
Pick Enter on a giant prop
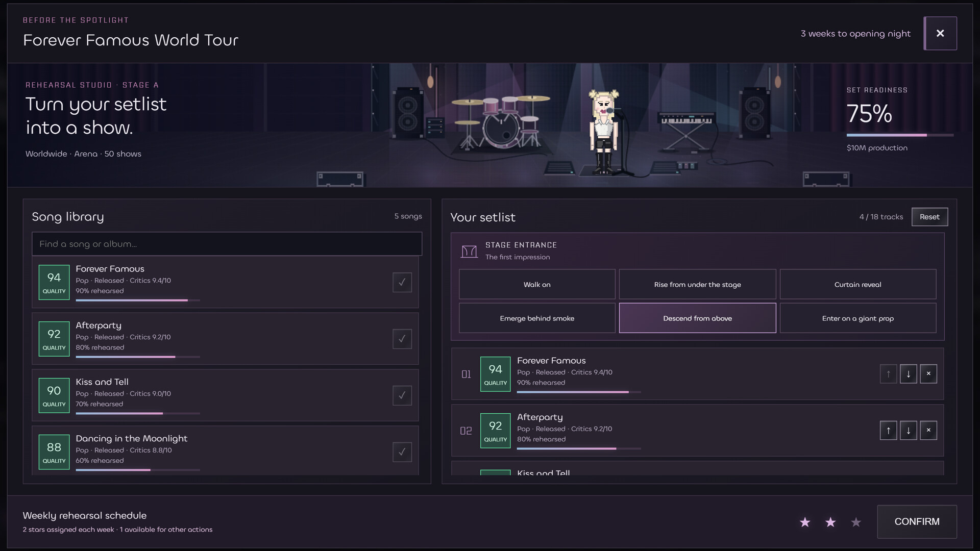(858, 318)
